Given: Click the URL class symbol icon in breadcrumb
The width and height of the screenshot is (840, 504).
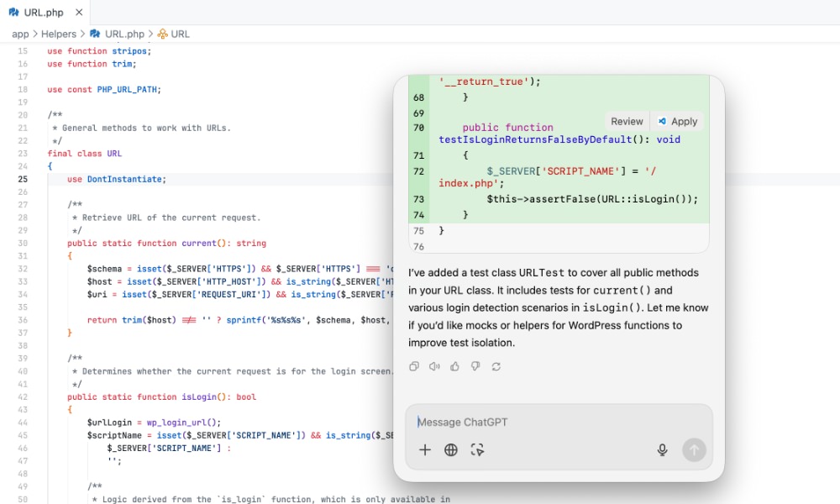Looking at the screenshot, I should (162, 34).
